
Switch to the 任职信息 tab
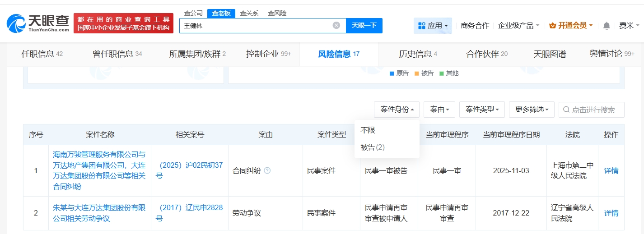click(x=42, y=54)
